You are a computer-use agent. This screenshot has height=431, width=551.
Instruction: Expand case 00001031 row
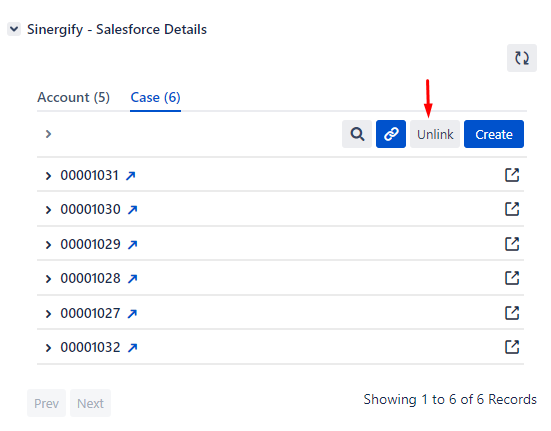click(48, 176)
